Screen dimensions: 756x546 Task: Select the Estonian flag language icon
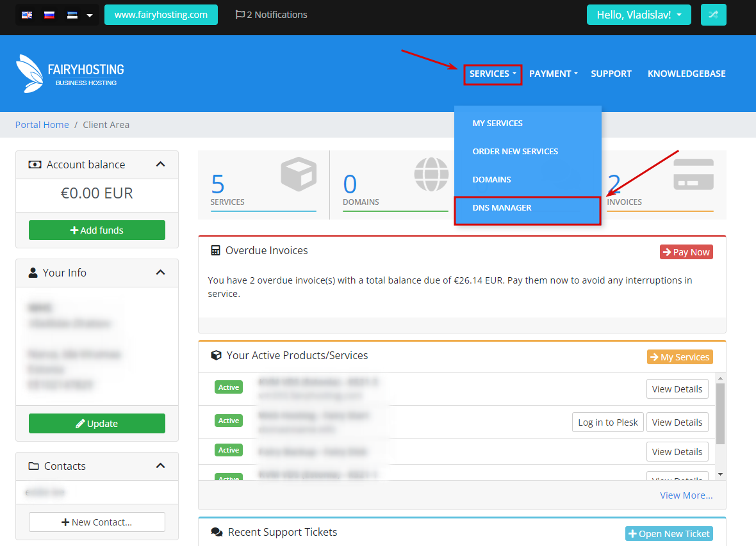point(72,15)
